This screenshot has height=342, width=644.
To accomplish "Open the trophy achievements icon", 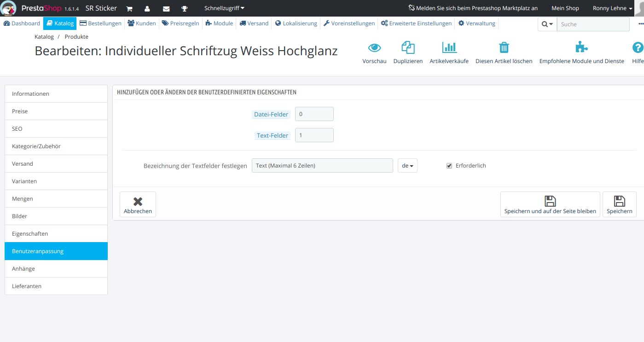I will tap(185, 9).
